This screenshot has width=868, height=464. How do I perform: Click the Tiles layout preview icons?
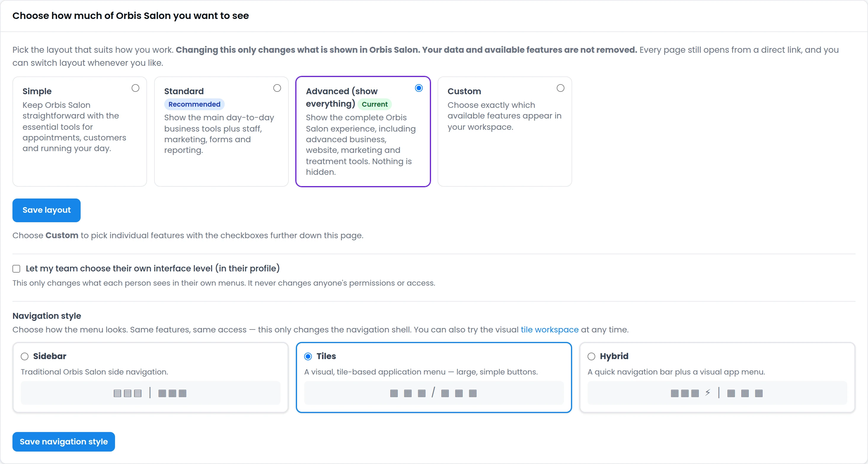tap(434, 393)
